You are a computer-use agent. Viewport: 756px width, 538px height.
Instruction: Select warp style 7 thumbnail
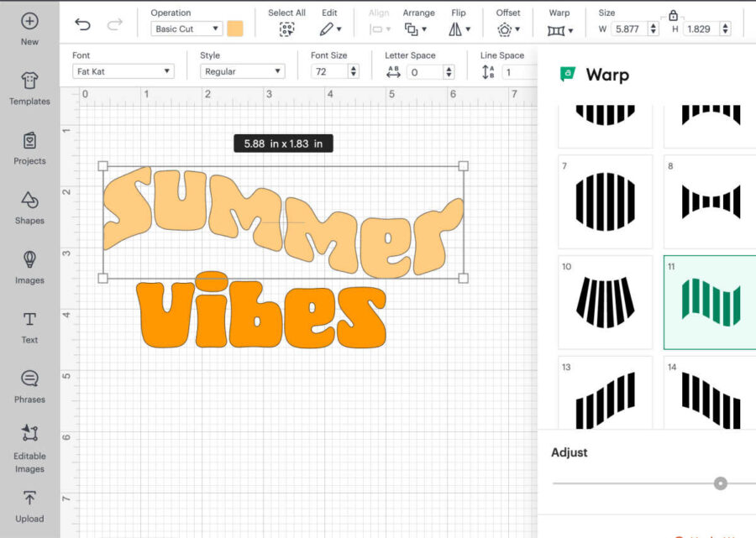605,202
